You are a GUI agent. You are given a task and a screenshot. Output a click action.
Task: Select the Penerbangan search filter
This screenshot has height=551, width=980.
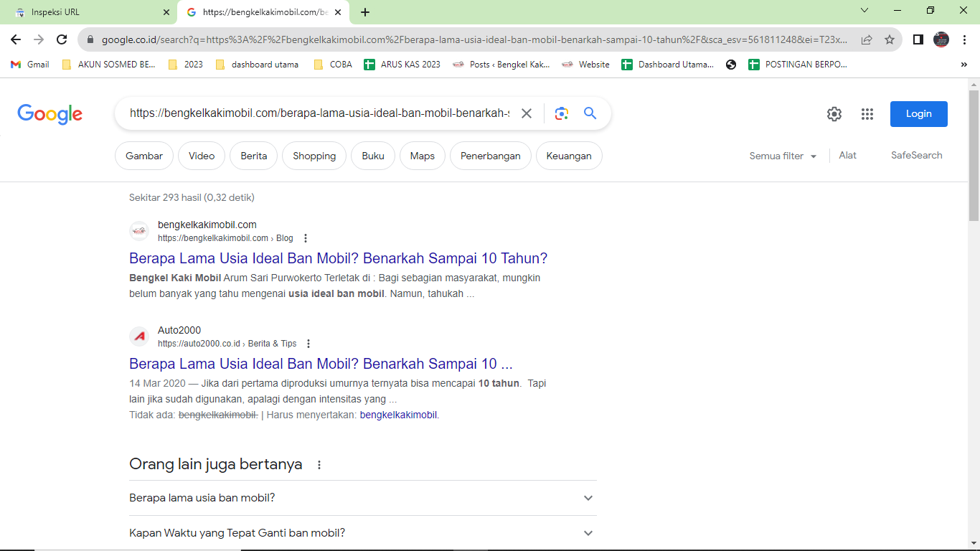(491, 156)
